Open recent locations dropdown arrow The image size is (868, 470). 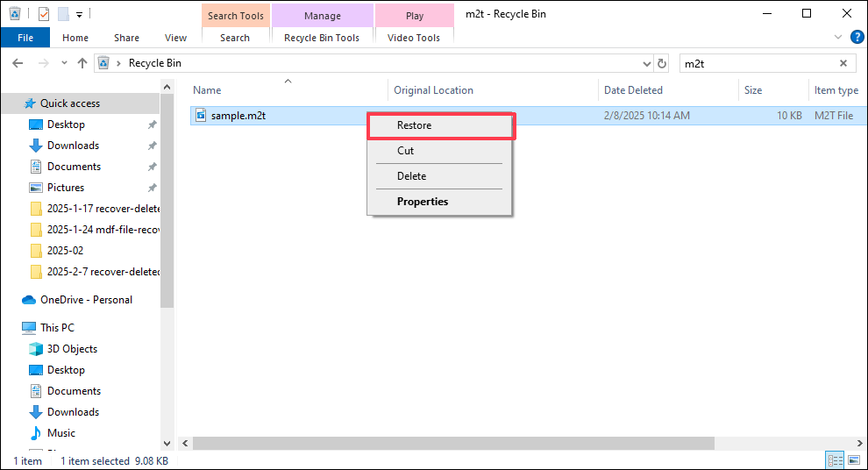point(64,63)
